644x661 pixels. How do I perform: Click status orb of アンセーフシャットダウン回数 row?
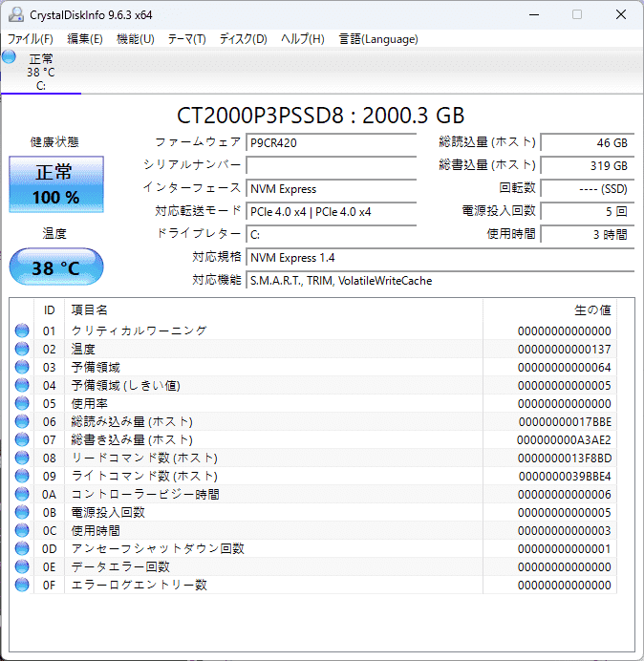tap(22, 548)
